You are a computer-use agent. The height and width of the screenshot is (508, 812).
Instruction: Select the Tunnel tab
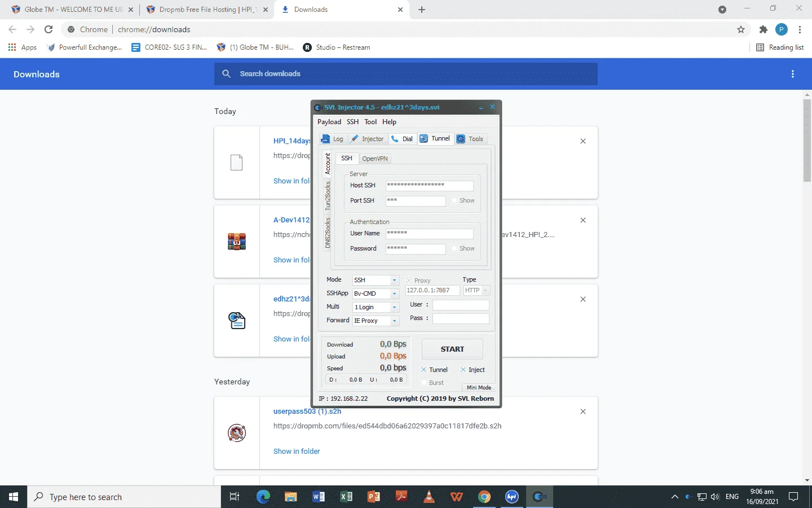pos(435,138)
